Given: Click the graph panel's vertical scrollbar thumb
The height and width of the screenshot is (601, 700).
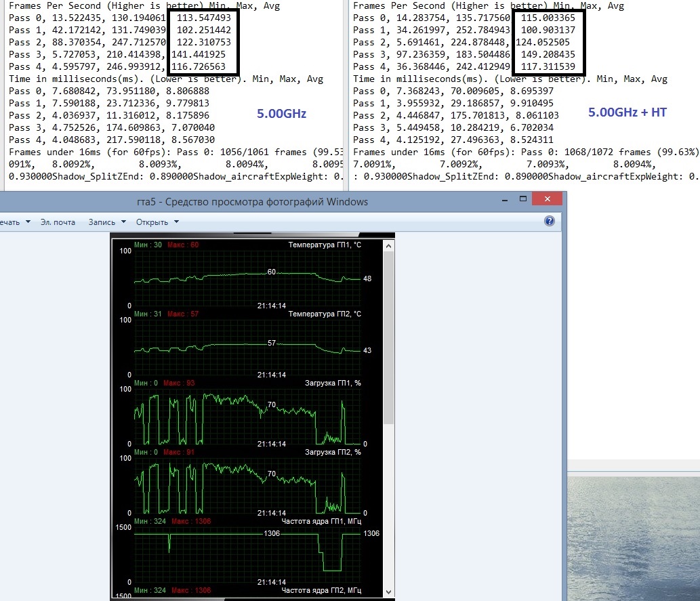Looking at the screenshot, I should 388,332.
